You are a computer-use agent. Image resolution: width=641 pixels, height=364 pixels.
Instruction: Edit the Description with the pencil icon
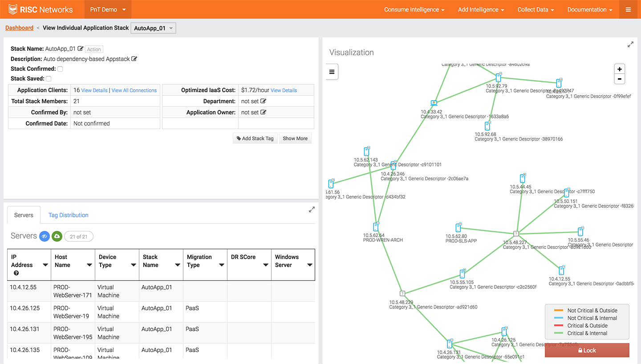134,59
